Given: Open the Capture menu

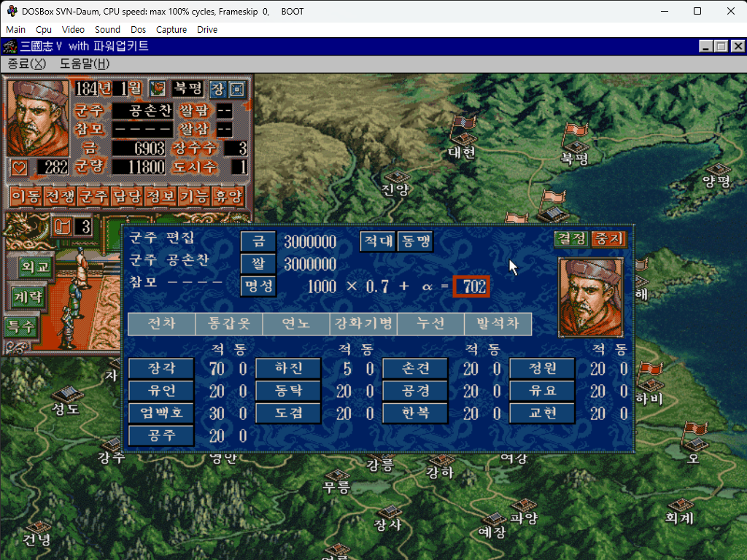Looking at the screenshot, I should click(x=171, y=29).
